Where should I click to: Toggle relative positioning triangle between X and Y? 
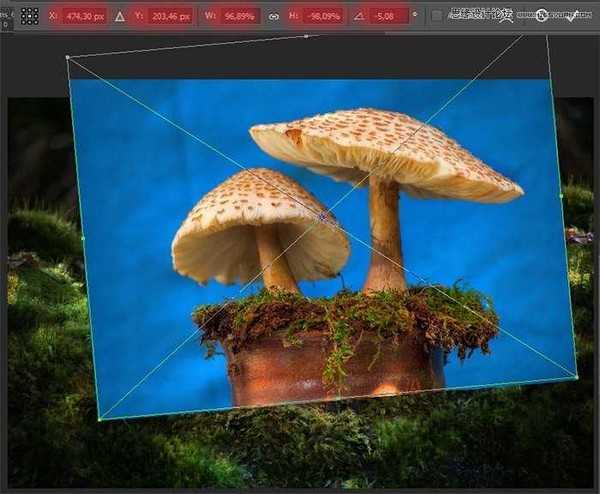point(120,16)
